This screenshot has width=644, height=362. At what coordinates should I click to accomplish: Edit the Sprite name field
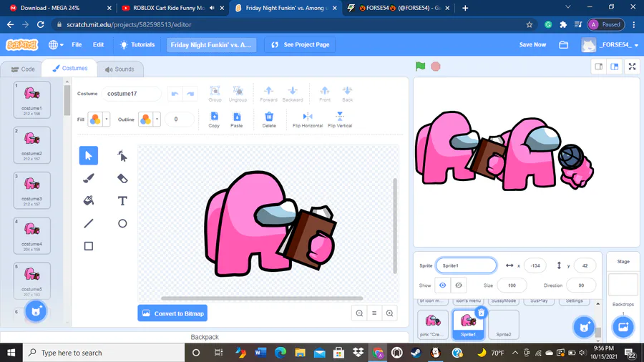tap(466, 265)
